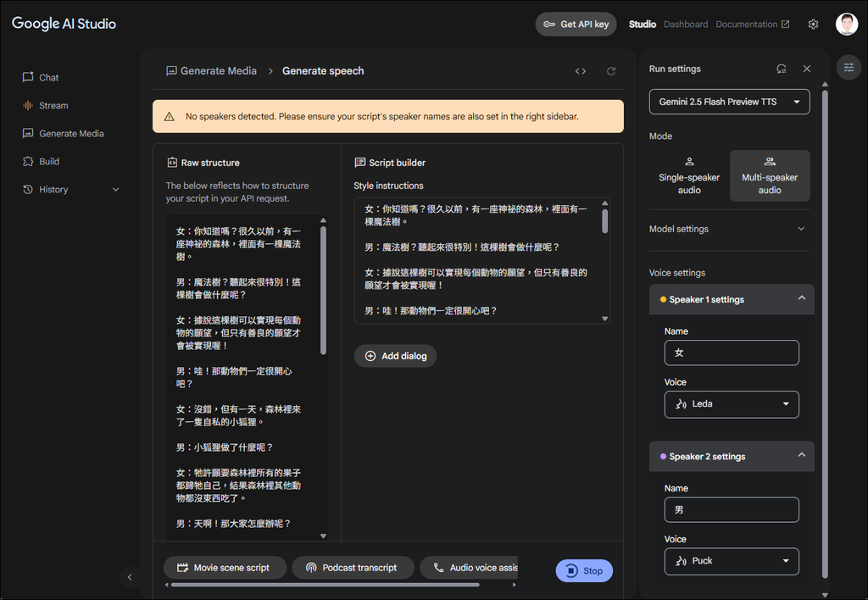
Task: Open the user profile avatar
Action: tap(847, 25)
